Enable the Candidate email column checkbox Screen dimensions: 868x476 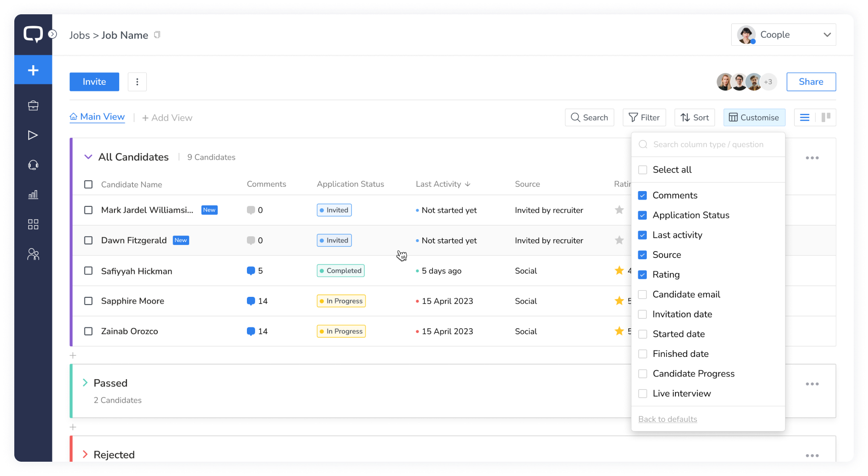[x=643, y=294]
